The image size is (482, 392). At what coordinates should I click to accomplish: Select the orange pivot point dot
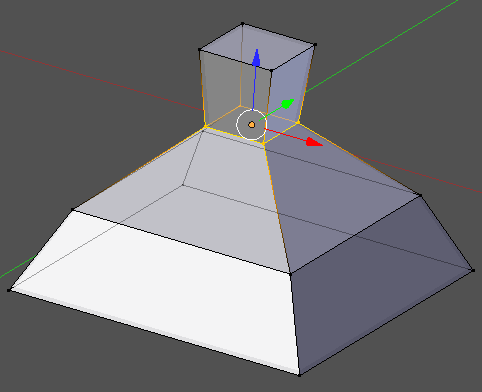click(252, 125)
